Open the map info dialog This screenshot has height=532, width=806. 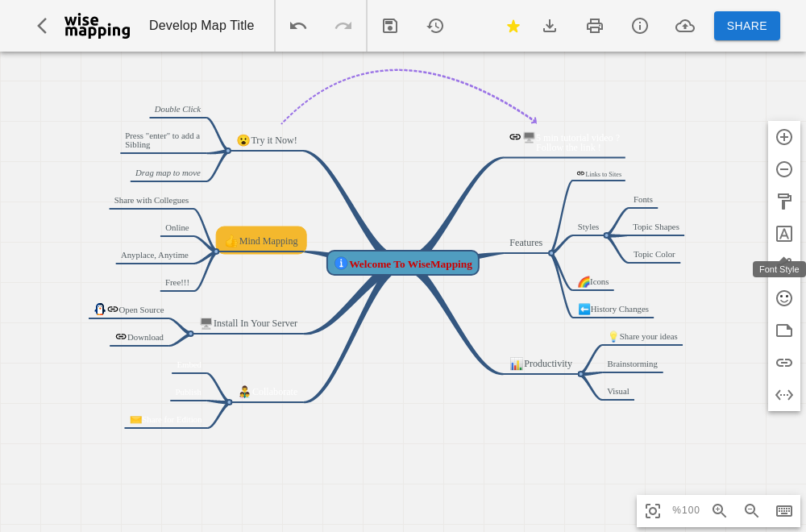point(640,26)
